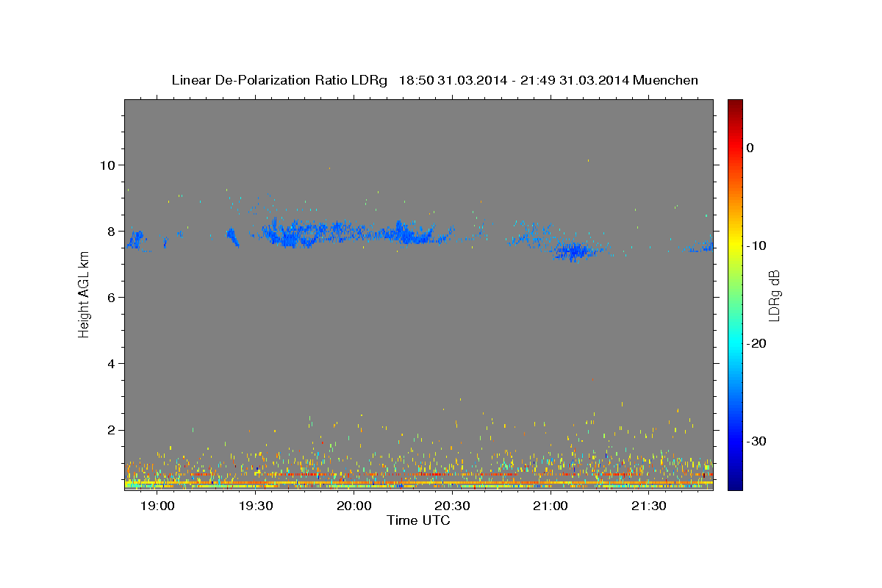Viewport: 882px width, 588px height.
Task: Click the blue cloud patch near 21:05
Action: 573,251
